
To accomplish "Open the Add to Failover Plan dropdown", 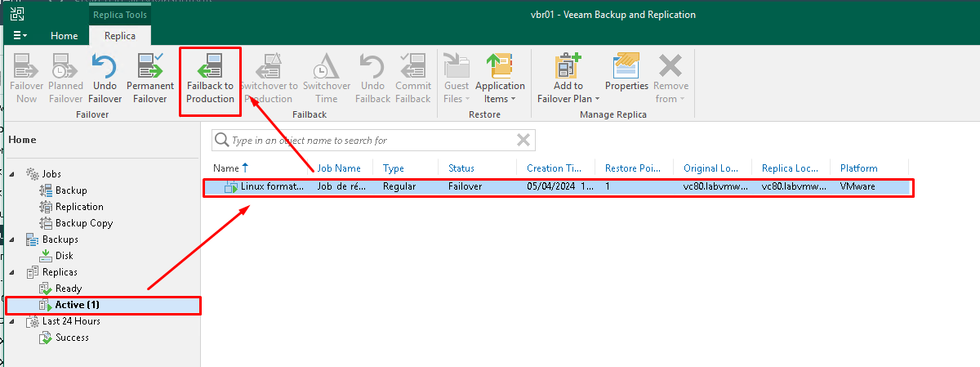I will pos(568,78).
